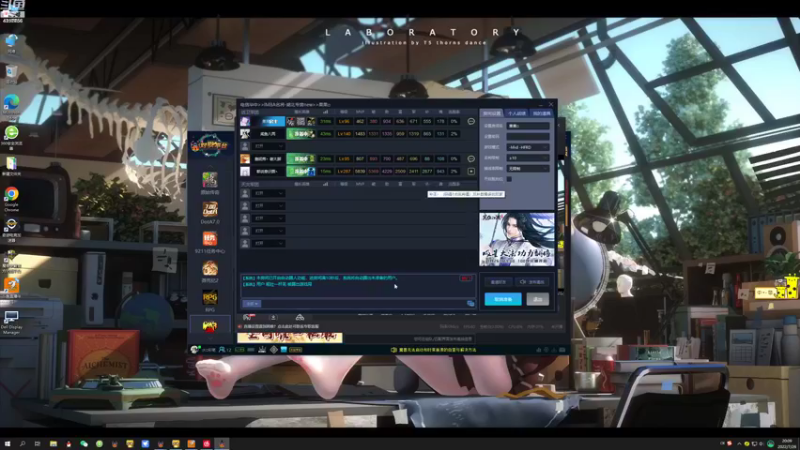
Task: Click the yellow notice link in the bottom status bar
Action: (433, 350)
